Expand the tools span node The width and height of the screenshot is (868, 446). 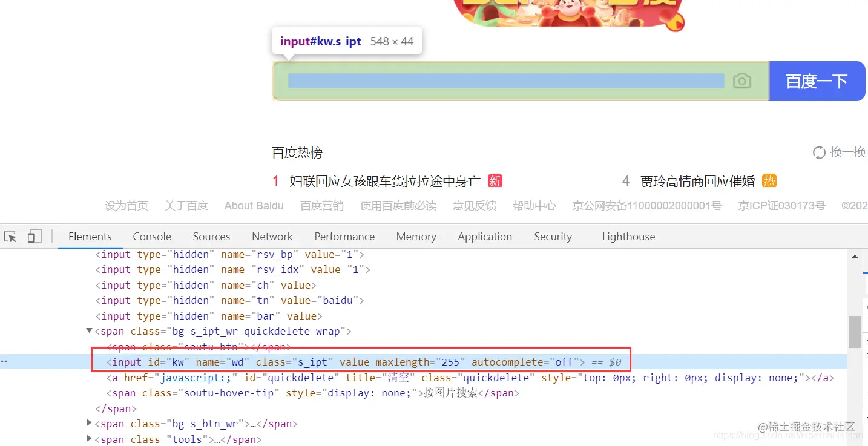(89, 439)
